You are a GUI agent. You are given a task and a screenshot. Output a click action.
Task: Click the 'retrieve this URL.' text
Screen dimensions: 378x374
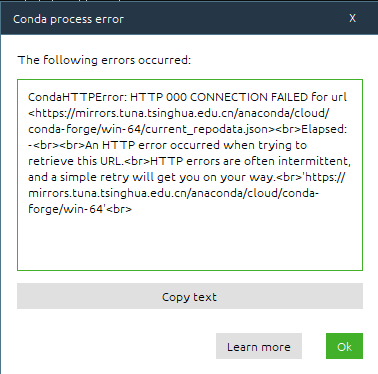[76, 161]
